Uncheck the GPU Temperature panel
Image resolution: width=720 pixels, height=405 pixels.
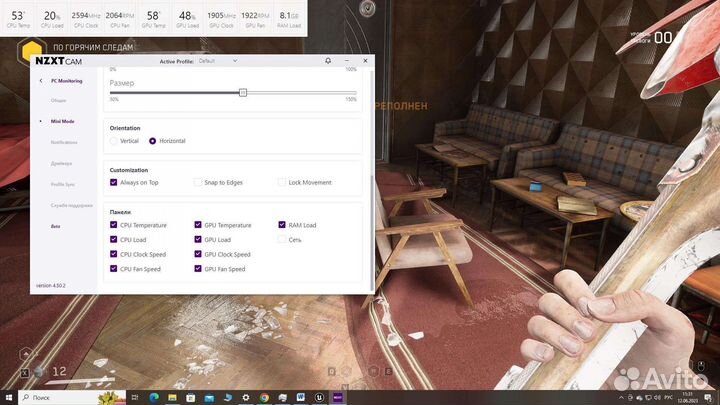pos(198,225)
